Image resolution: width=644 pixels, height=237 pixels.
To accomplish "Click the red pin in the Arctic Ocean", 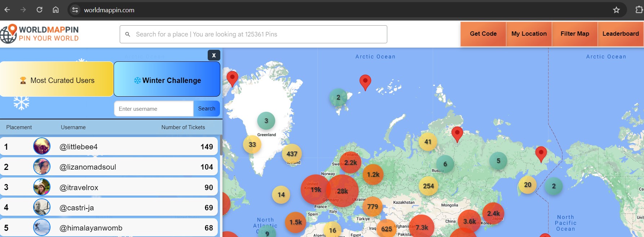I will pos(365,83).
